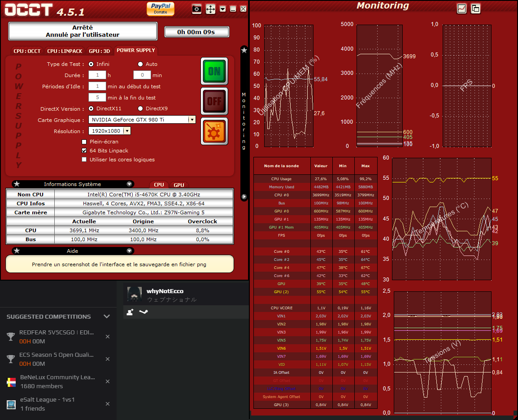This screenshot has width=518, height=420.
Task: Collapse the Aide section
Action: pyautogui.click(x=129, y=251)
